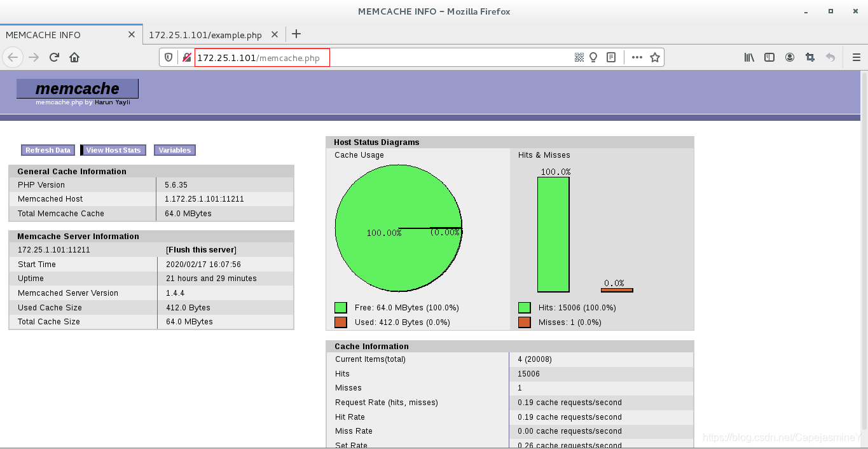Click Total Cache Size value 64.0 MBytes

coord(189,322)
